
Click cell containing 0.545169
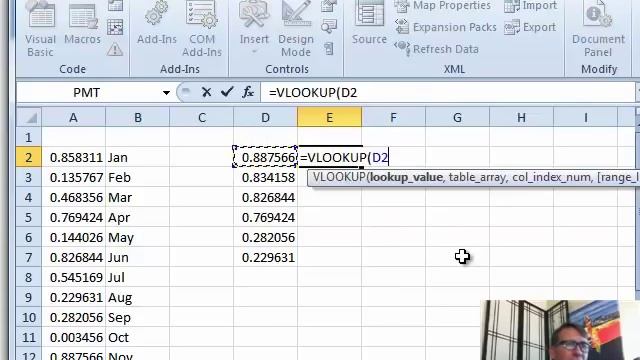point(73,278)
